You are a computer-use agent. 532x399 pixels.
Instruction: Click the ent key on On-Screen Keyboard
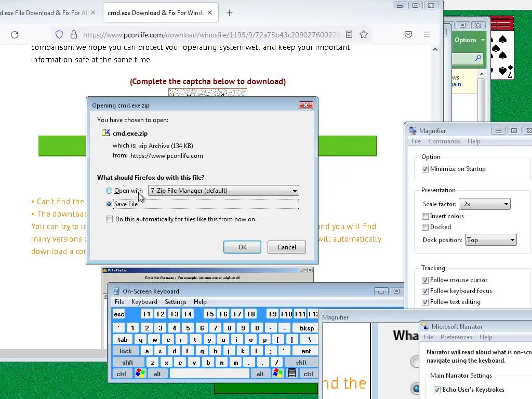pos(305,351)
